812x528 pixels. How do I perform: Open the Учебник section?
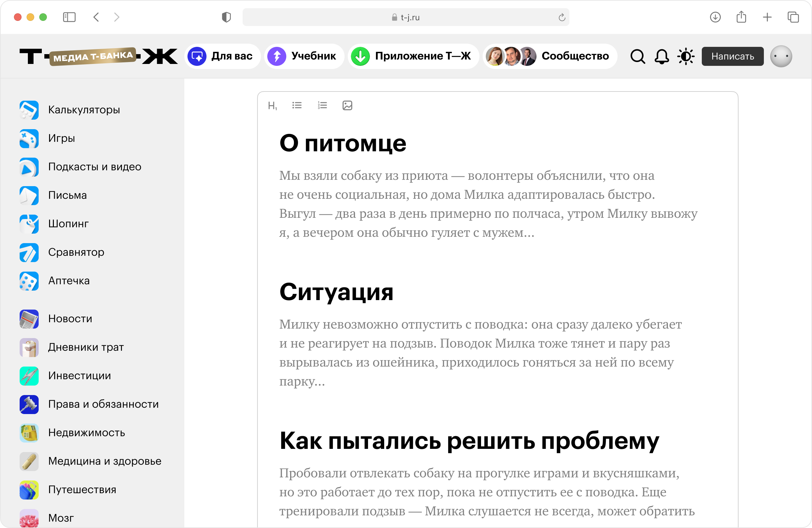(304, 56)
